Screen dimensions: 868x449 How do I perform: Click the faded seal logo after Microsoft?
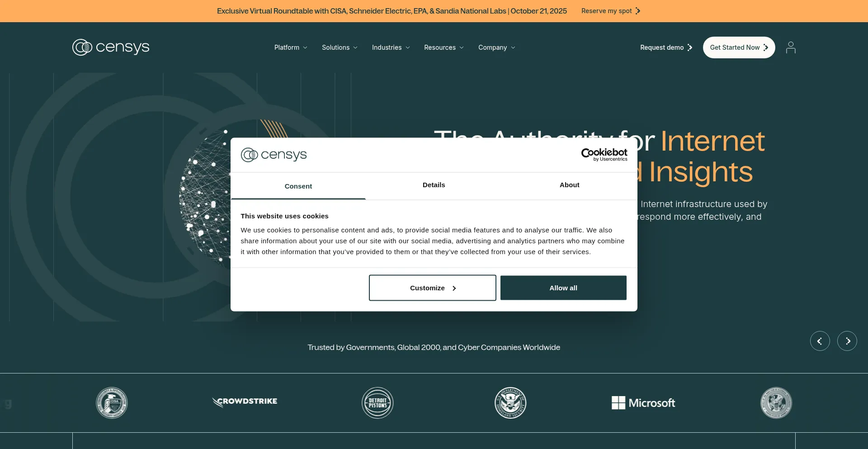[776, 403]
